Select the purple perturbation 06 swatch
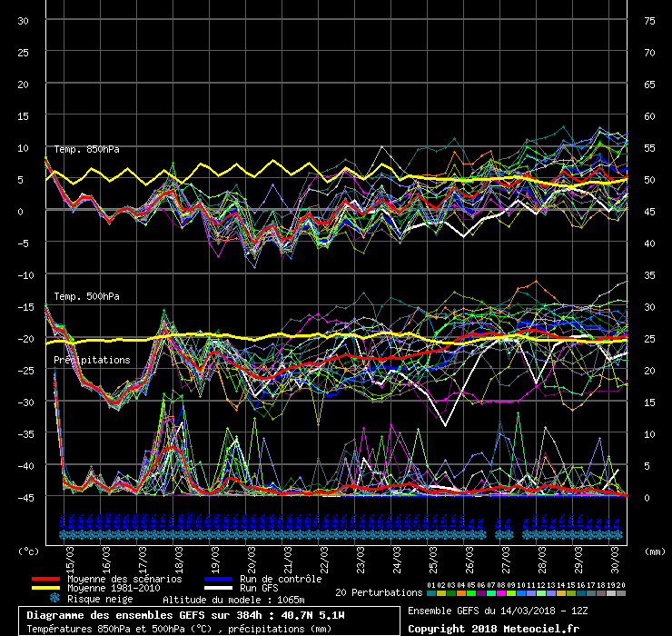This screenshot has height=636, width=672. pos(481,593)
